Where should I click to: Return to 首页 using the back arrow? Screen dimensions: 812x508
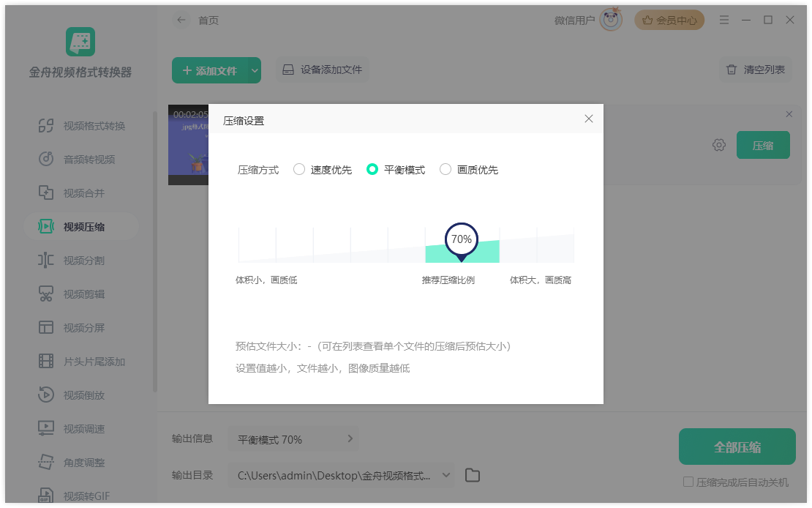(x=181, y=20)
